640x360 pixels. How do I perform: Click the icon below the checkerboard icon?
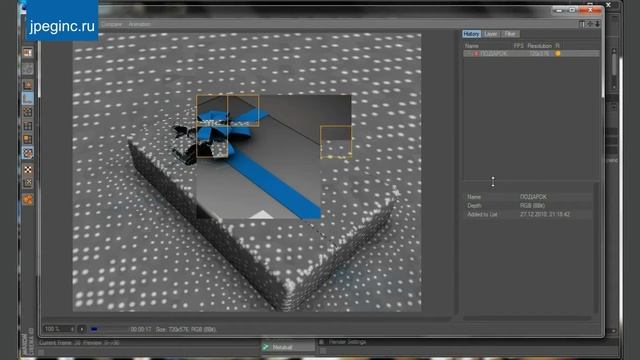[x=28, y=183]
